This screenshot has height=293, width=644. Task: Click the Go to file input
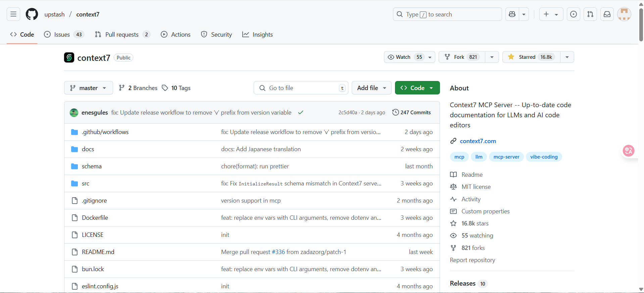[301, 88]
